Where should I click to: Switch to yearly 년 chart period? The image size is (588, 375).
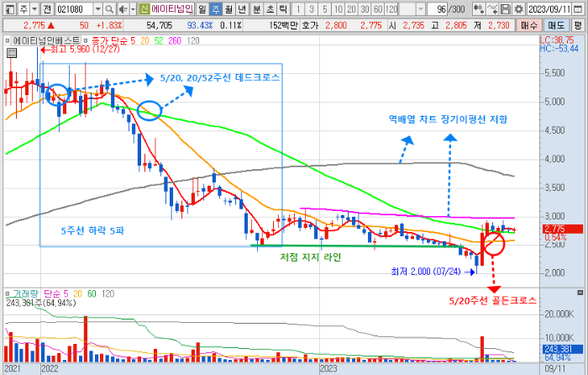[242, 8]
